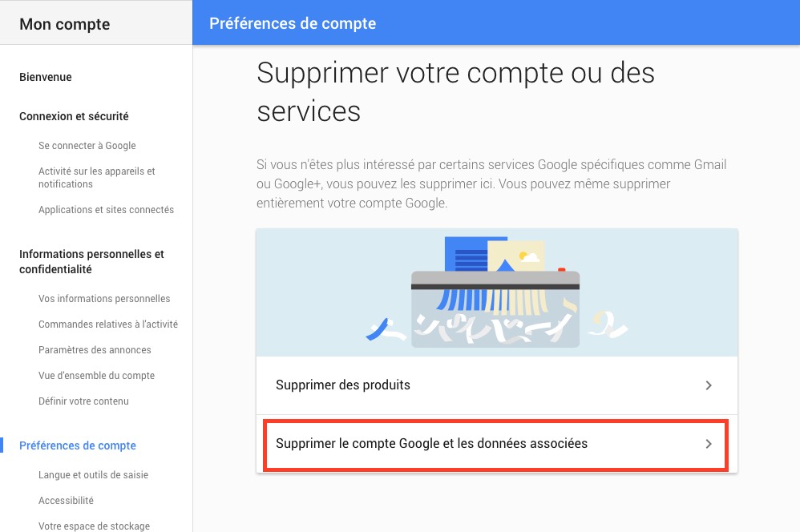The height and width of the screenshot is (532, 800).
Task: Open Paramètres des annonces
Action: 95,350
